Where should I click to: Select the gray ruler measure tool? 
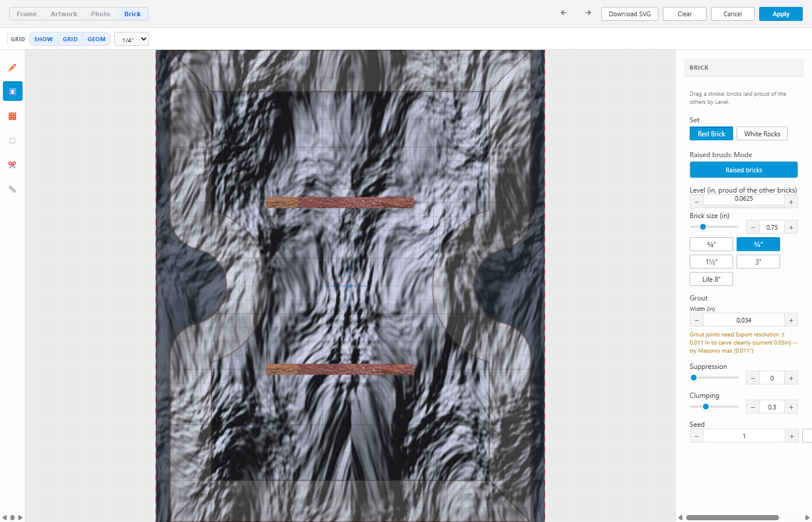point(12,189)
